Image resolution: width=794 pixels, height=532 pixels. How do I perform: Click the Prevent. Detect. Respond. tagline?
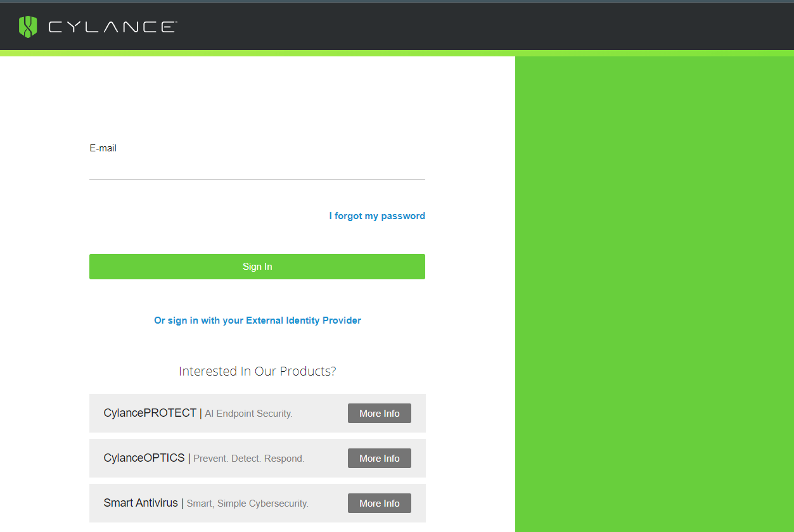coord(248,459)
